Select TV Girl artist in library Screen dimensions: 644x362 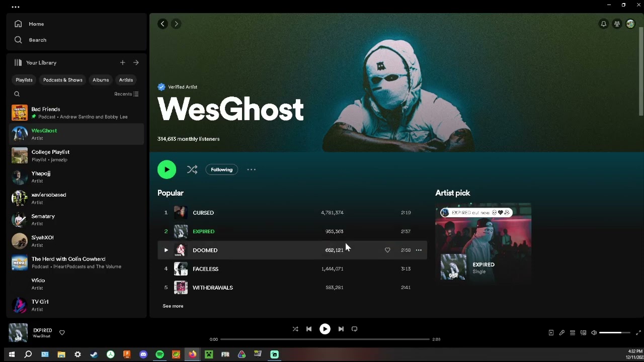[76, 305]
